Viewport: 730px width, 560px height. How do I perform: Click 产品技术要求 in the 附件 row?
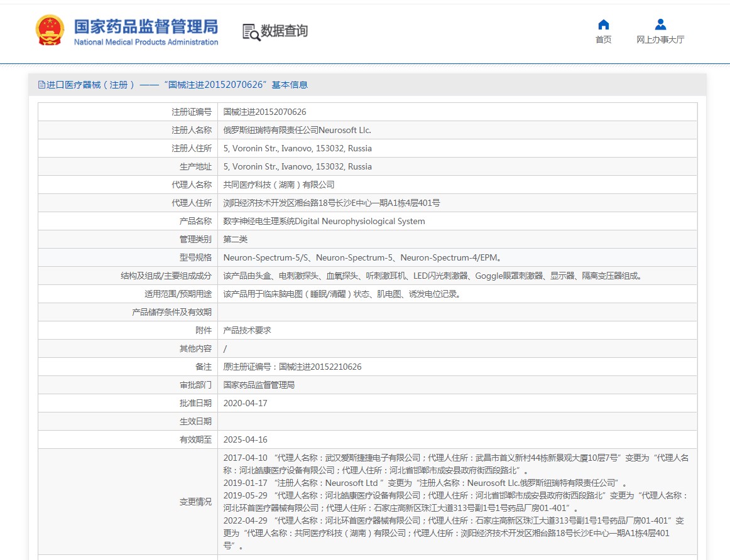[247, 330]
